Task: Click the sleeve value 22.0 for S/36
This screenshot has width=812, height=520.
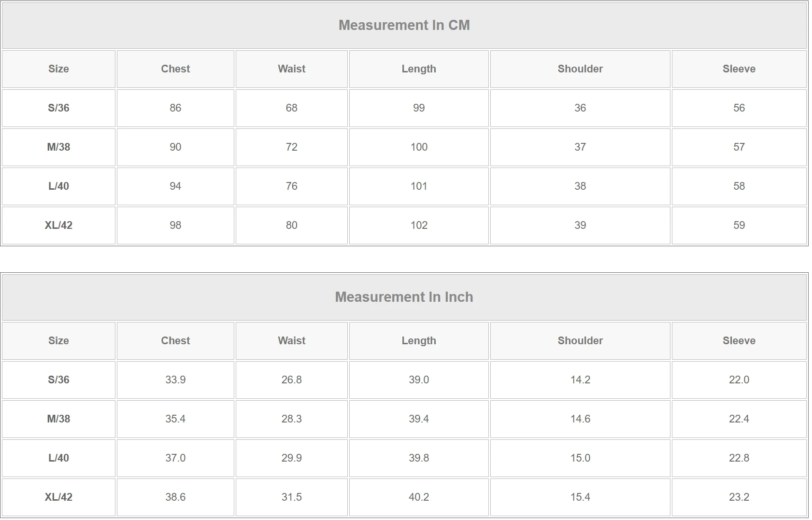Action: coord(739,380)
